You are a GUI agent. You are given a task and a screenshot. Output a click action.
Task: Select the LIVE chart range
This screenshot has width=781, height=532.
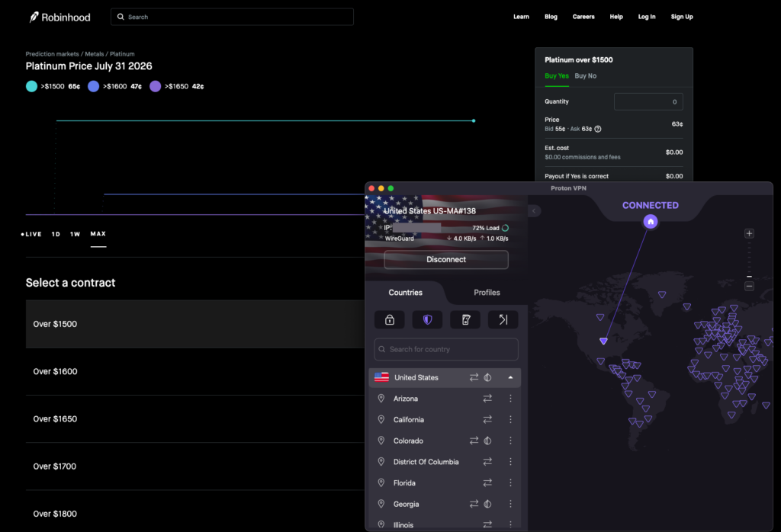31,235
